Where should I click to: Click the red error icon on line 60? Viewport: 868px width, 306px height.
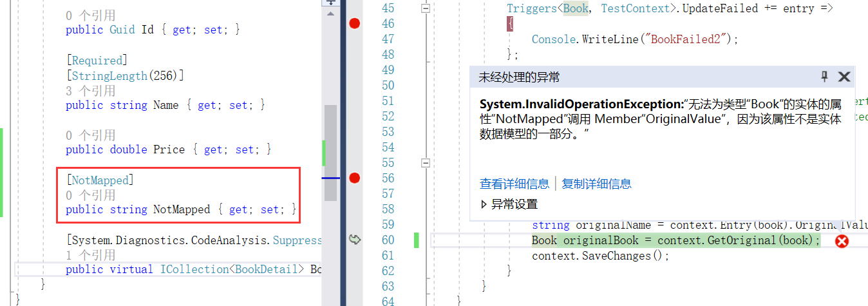[842, 241]
